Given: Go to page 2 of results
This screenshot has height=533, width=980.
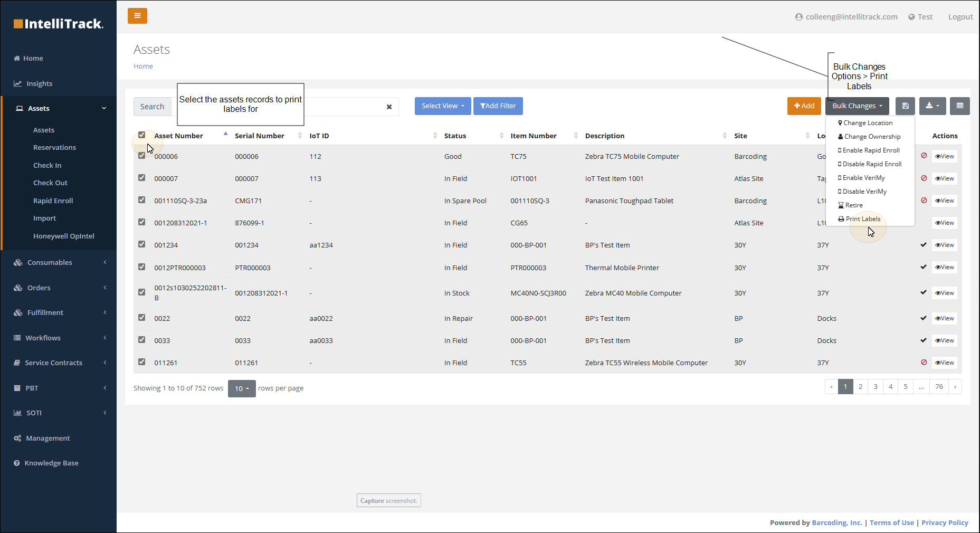Looking at the screenshot, I should 860,387.
